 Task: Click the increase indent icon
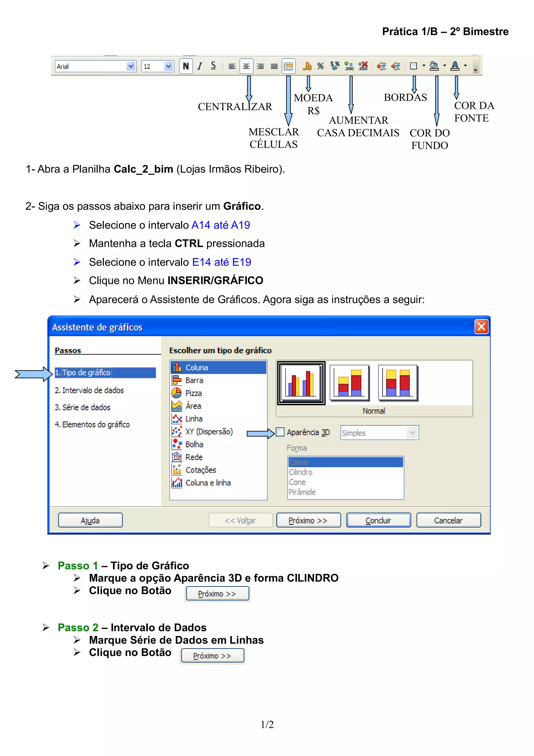tap(396, 66)
